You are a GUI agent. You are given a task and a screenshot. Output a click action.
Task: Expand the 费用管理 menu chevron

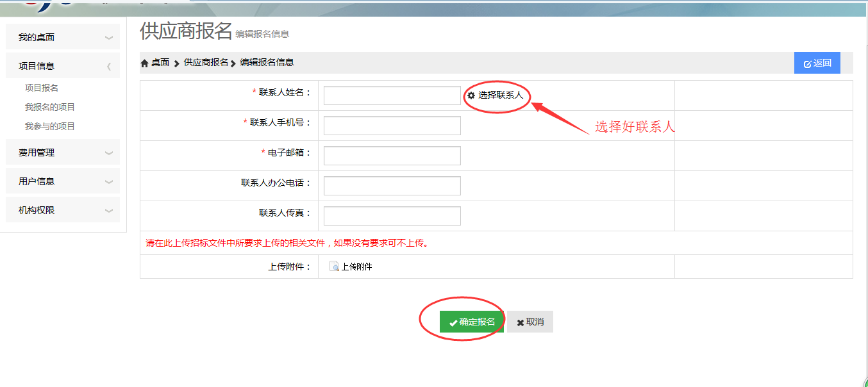click(x=109, y=153)
